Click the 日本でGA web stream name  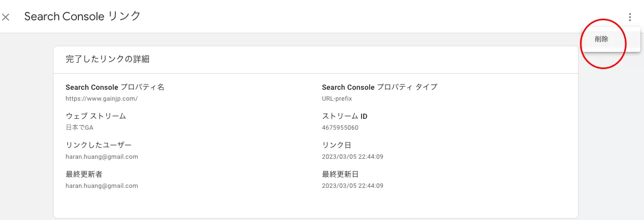[79, 128]
